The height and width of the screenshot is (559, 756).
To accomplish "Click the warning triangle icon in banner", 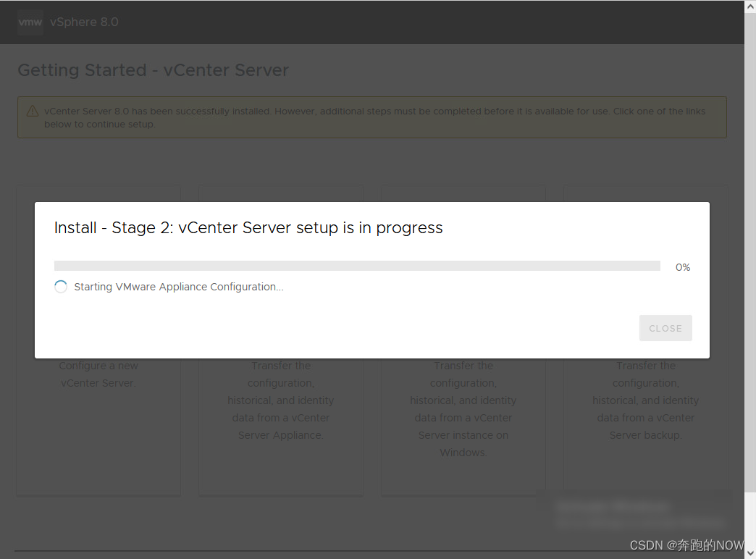I will (x=33, y=112).
